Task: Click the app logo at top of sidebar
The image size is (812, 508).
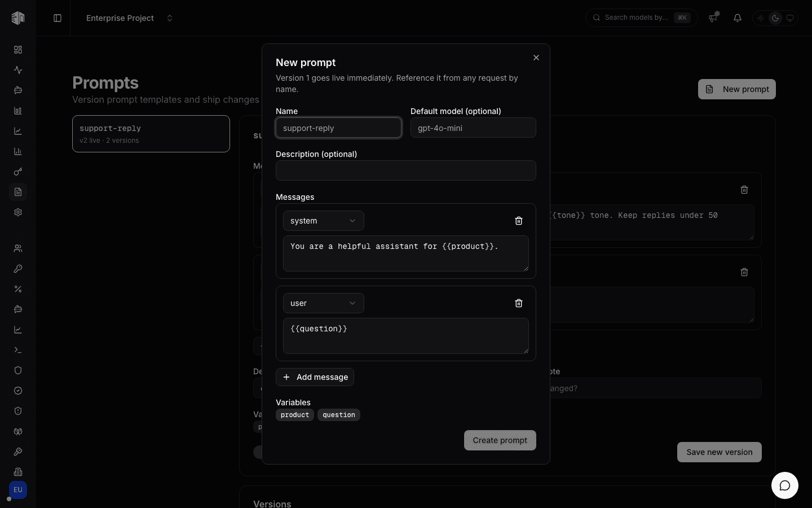Action: coord(18,18)
